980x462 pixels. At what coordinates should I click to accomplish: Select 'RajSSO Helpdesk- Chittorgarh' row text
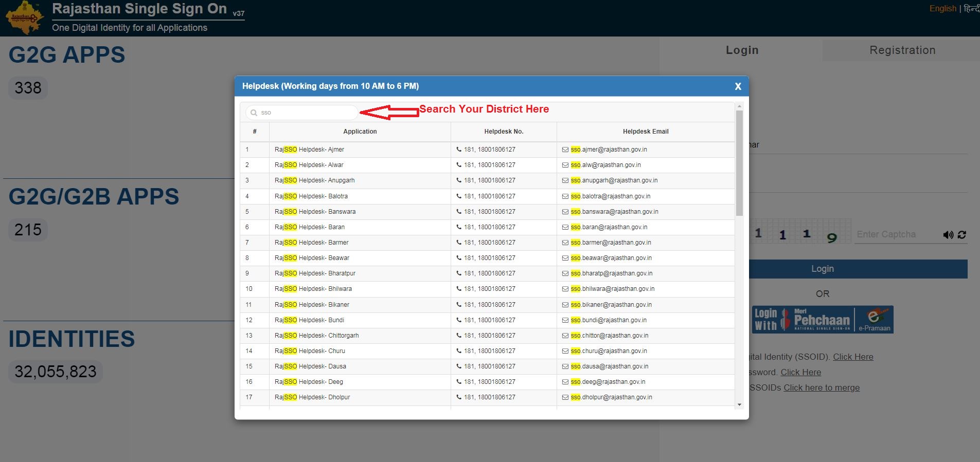316,336
